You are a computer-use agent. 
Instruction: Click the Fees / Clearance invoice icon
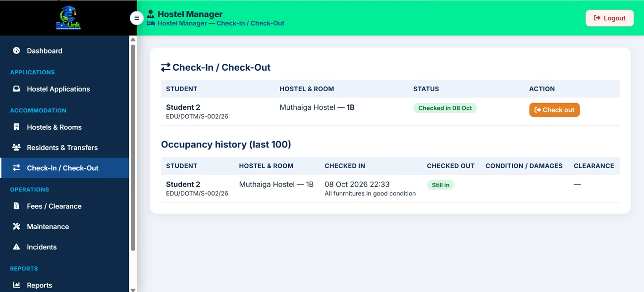[x=16, y=206]
